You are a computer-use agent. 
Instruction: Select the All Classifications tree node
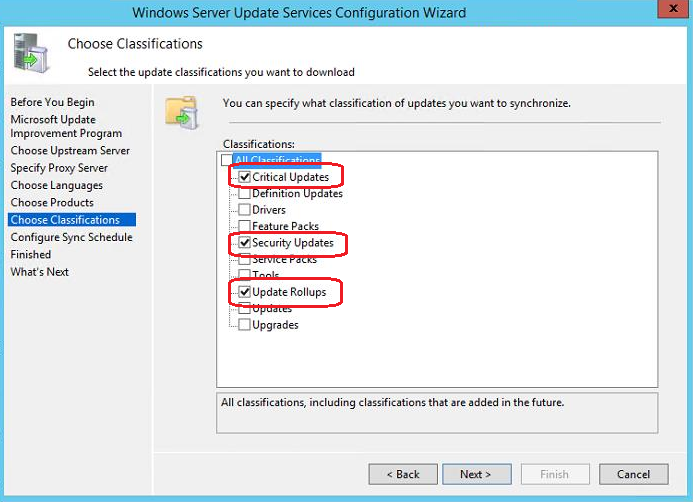277,161
